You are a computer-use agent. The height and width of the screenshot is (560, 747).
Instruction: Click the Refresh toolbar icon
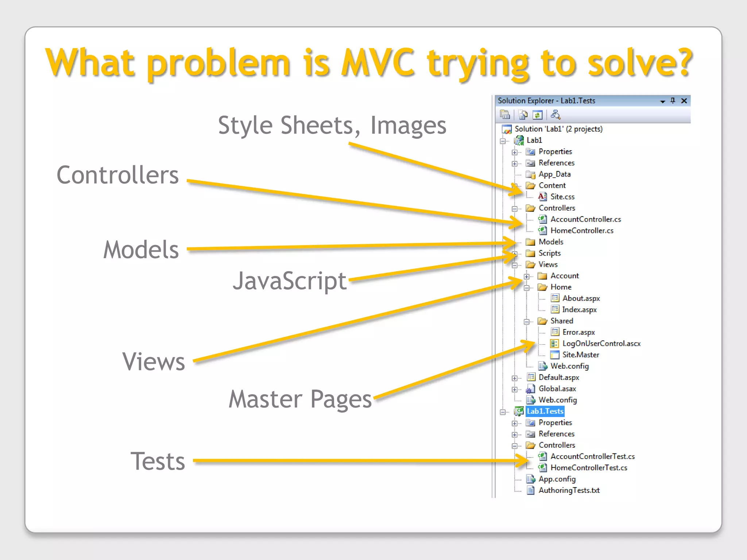[x=538, y=115]
